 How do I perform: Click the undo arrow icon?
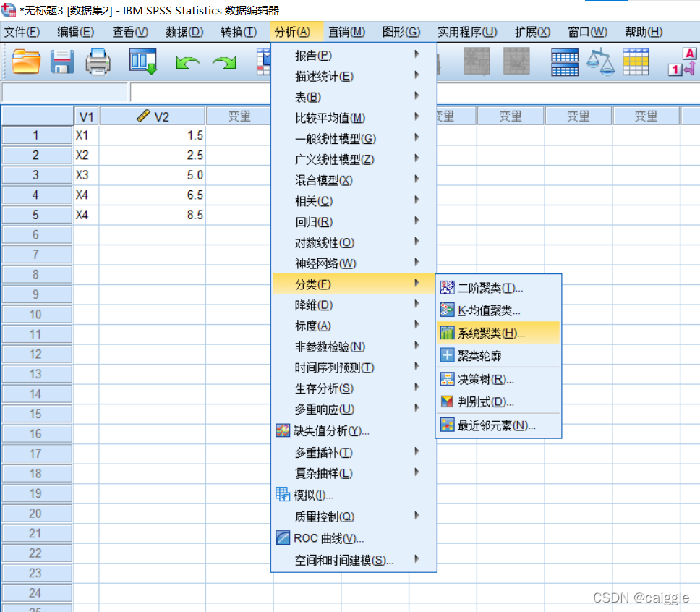[x=187, y=62]
